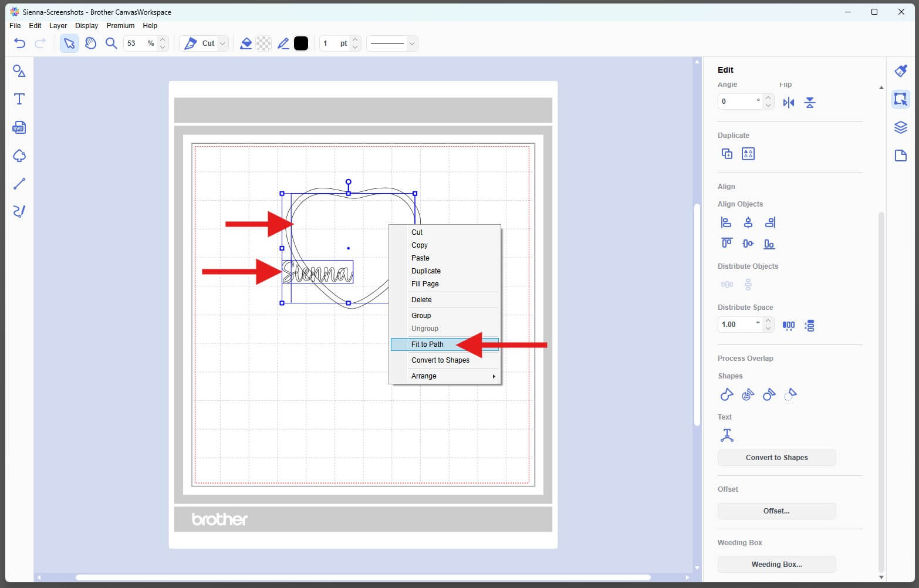Increase the Distribute Space value stepper
This screenshot has width=919, height=588.
tap(768, 321)
